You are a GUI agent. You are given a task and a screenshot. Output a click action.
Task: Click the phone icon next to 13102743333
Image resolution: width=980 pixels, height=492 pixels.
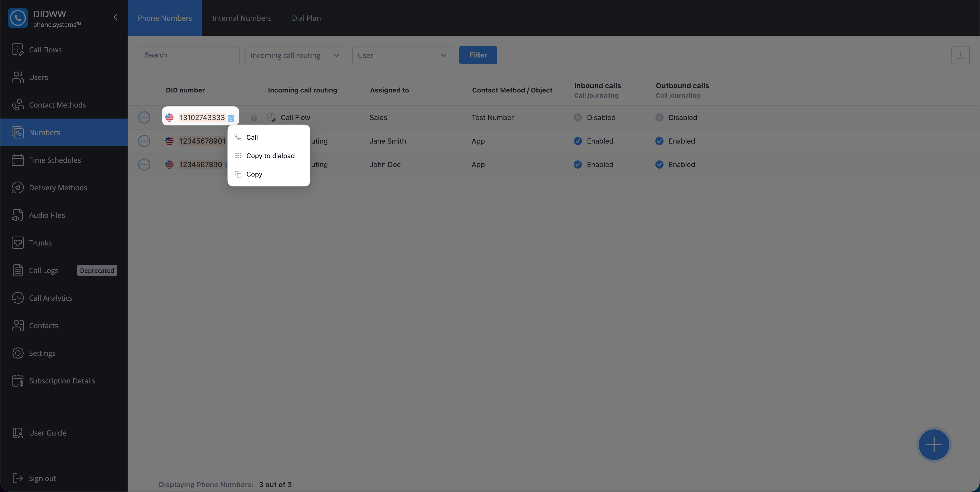click(231, 118)
